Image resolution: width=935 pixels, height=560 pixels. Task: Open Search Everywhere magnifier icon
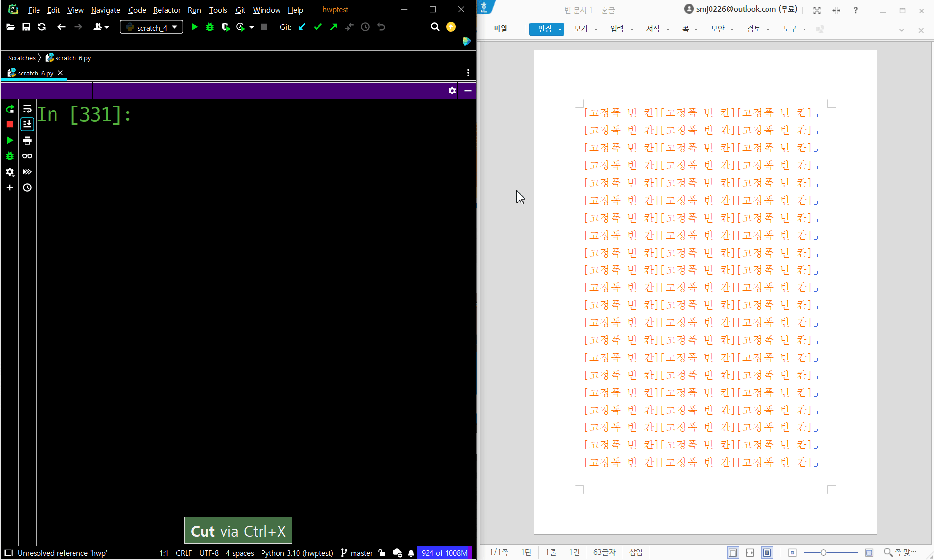pos(435,27)
